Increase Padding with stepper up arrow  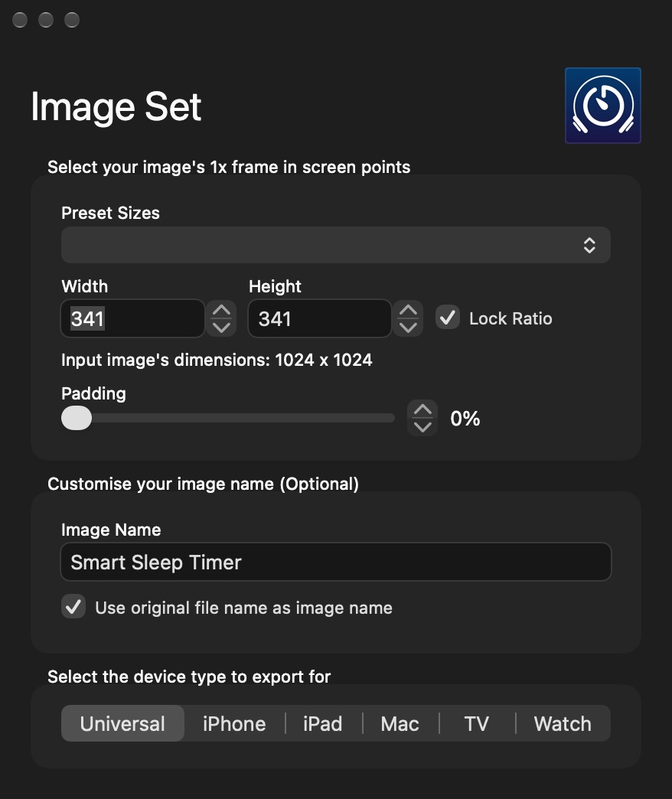pos(422,409)
